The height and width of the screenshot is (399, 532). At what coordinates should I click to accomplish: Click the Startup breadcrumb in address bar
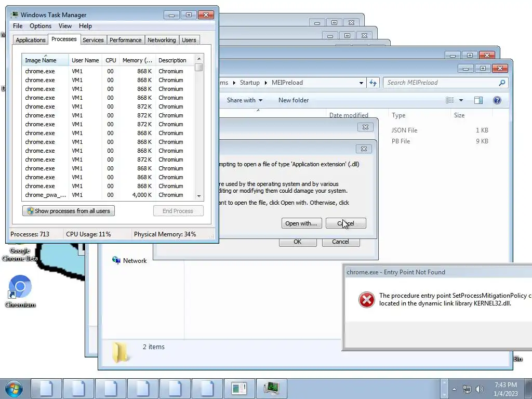point(249,83)
